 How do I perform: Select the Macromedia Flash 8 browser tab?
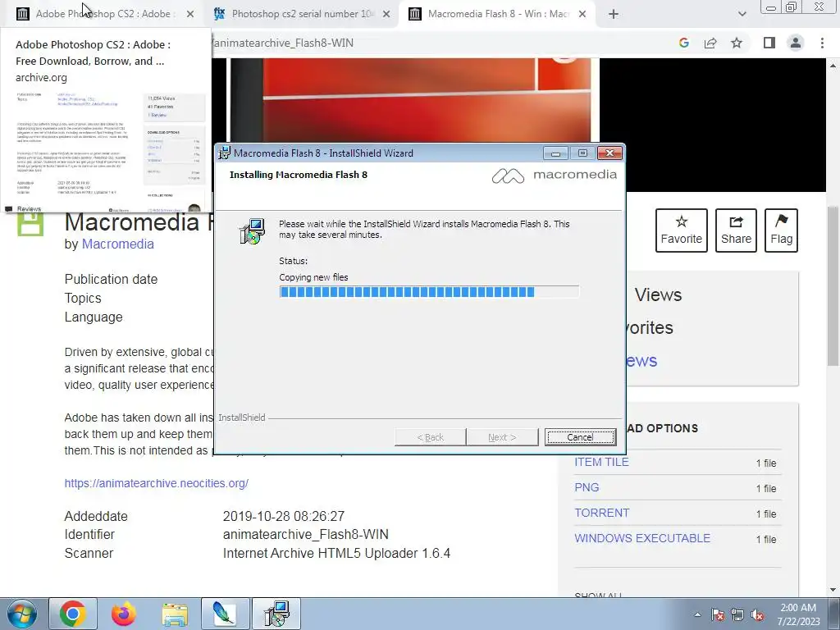(x=498, y=14)
